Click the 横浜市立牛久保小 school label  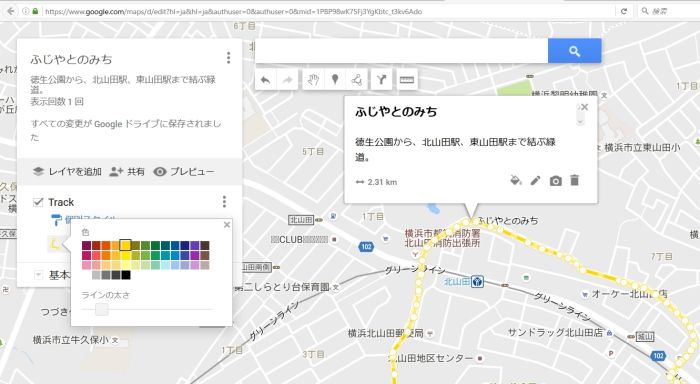pyautogui.click(x=71, y=340)
